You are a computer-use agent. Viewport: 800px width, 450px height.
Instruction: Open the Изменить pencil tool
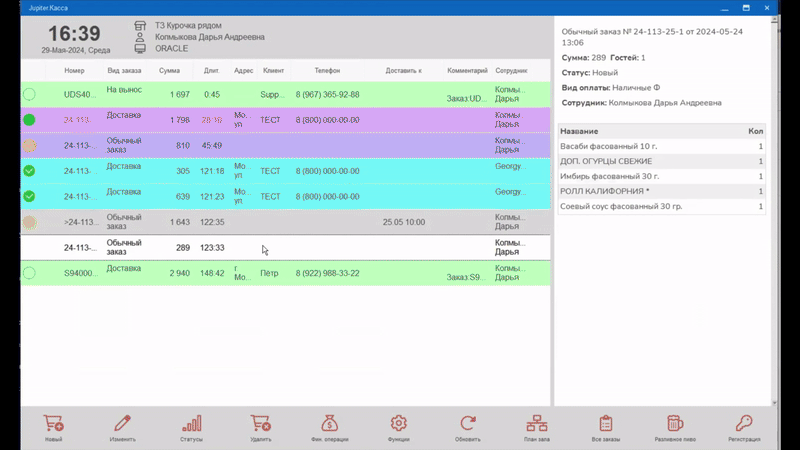pos(122,428)
